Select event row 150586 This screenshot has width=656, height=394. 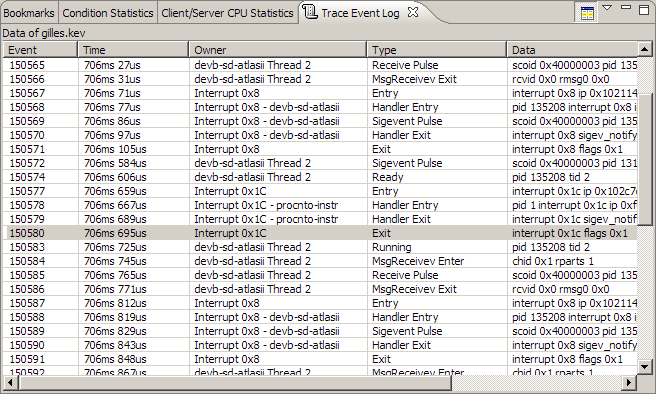(320, 289)
